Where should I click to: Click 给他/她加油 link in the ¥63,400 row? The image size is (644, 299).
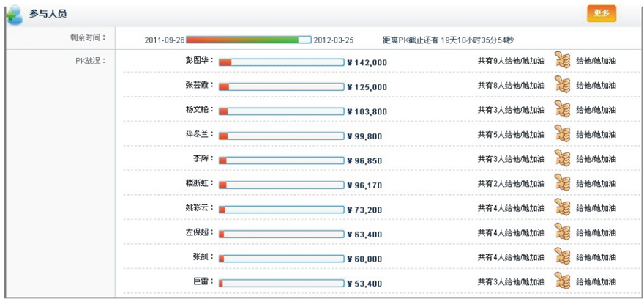[x=596, y=233]
